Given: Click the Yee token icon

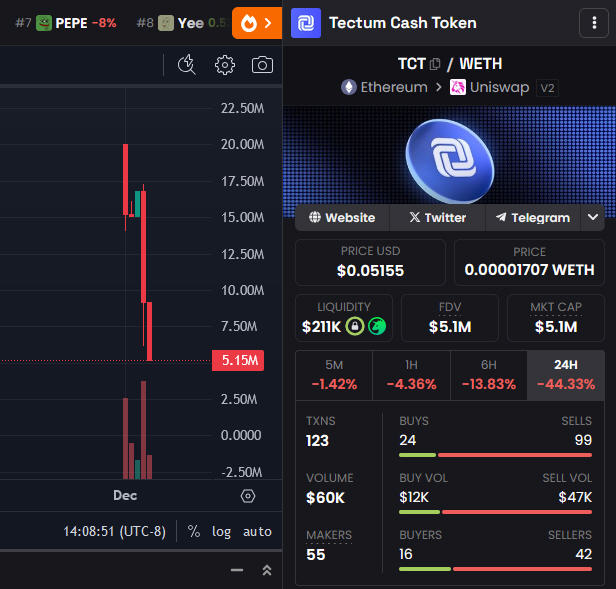Looking at the screenshot, I should click(x=166, y=23).
